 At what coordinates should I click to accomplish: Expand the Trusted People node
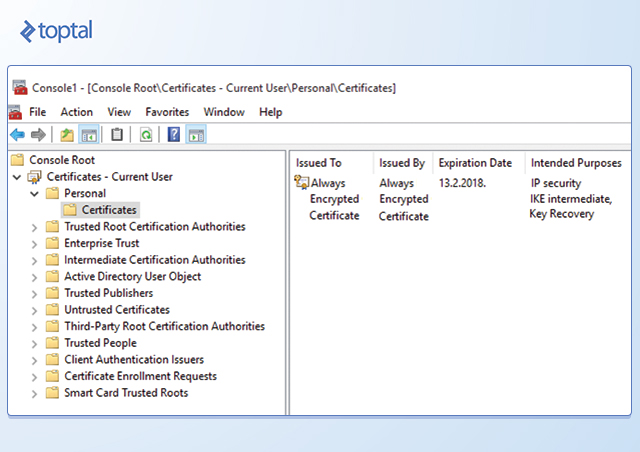coord(35,344)
